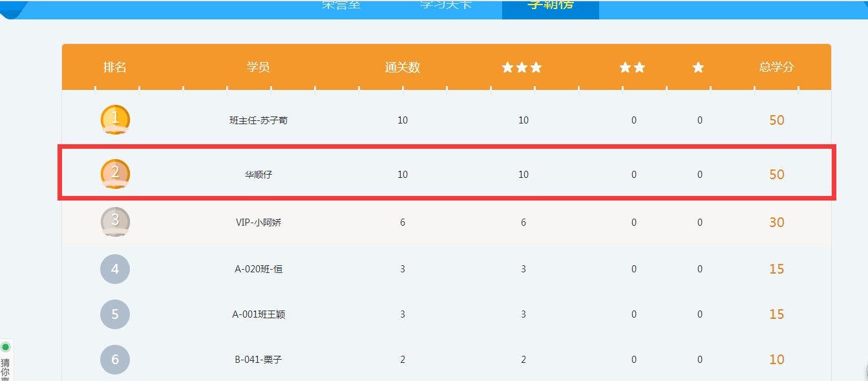Click the 通关数 column header

pos(402,67)
